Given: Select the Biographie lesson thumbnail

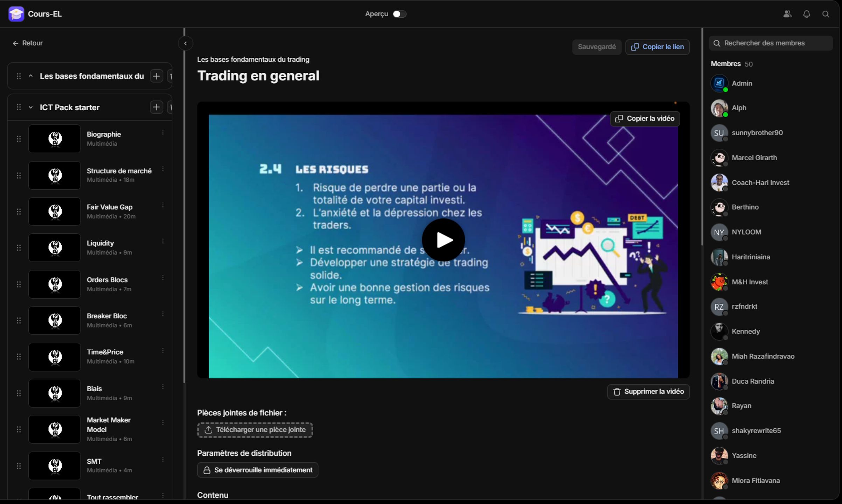Looking at the screenshot, I should click(x=55, y=139).
